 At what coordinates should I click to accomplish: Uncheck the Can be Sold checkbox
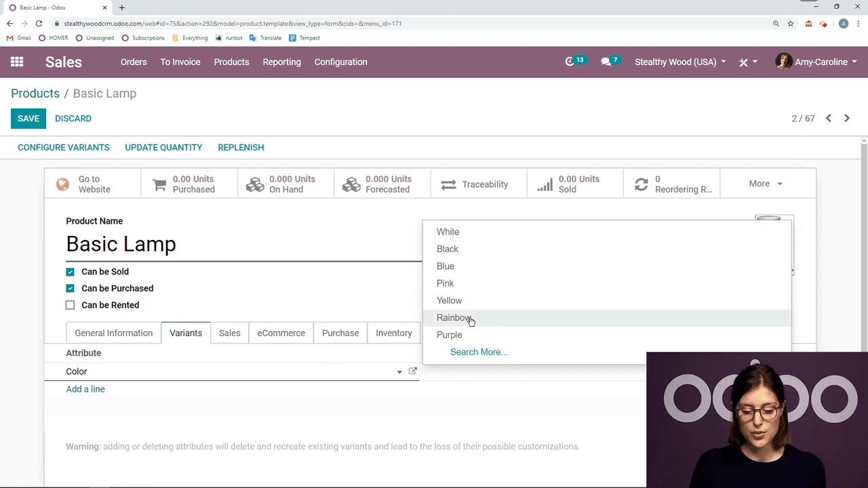70,272
